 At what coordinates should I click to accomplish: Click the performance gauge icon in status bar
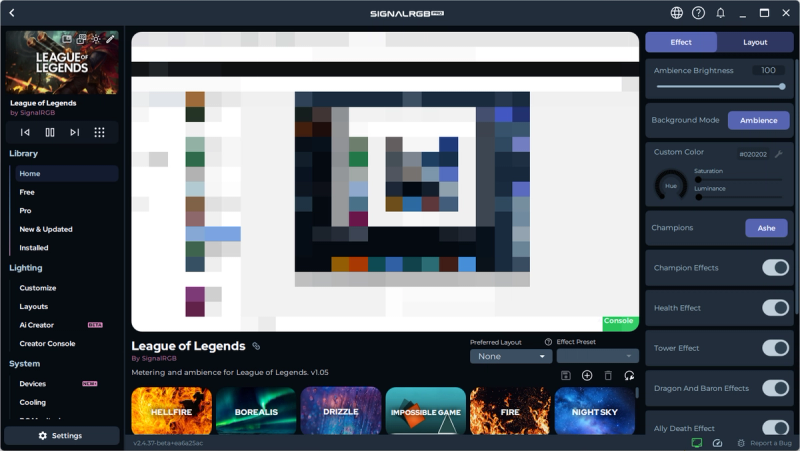click(x=717, y=442)
